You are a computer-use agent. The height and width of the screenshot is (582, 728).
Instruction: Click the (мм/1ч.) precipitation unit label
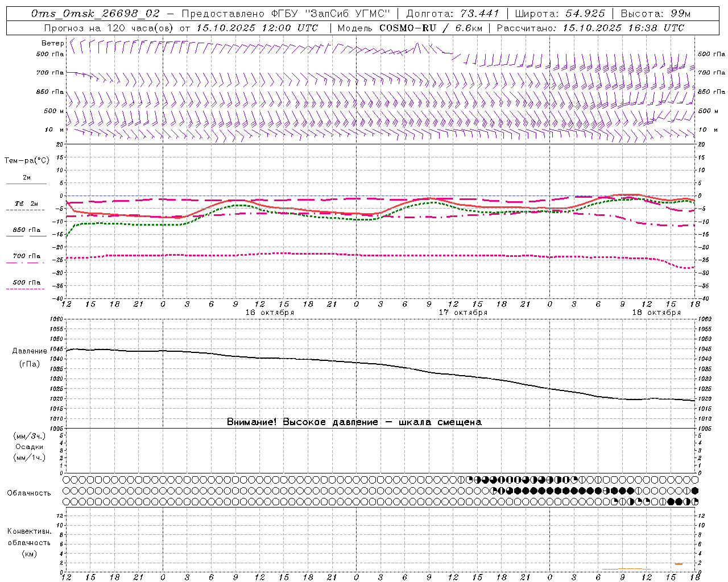tap(30, 458)
